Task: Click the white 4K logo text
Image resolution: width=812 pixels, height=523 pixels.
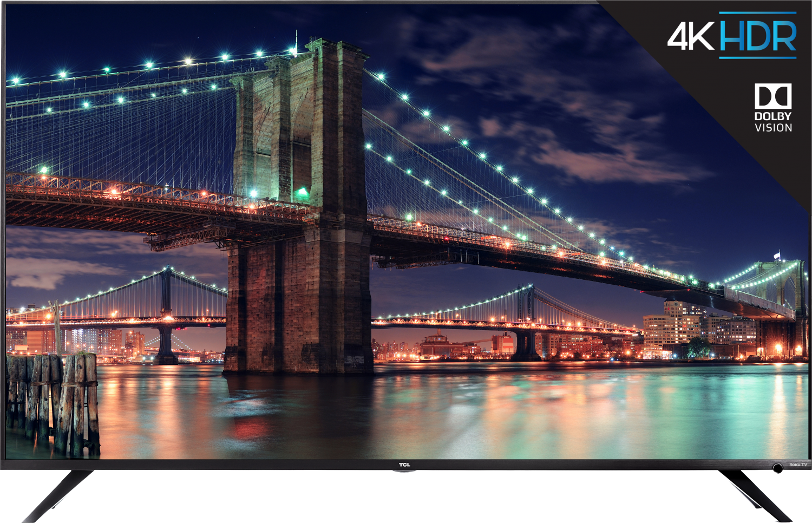Action: 690,36
